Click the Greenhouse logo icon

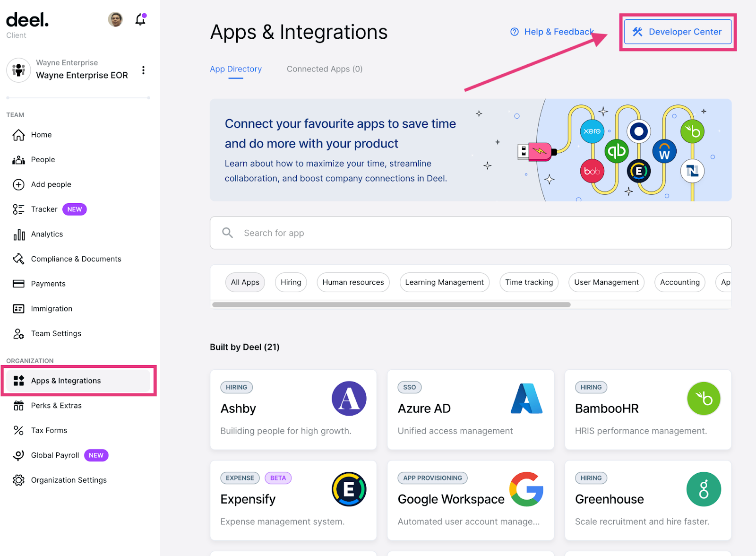tap(704, 489)
